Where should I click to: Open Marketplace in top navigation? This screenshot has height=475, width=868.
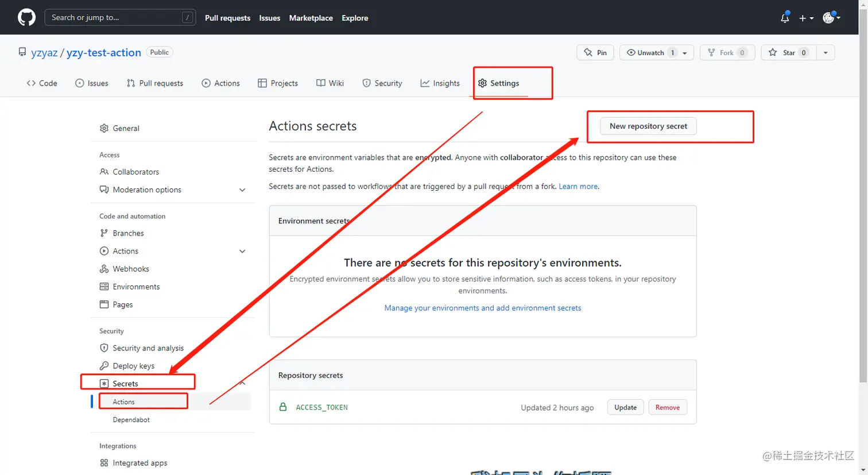pos(311,18)
